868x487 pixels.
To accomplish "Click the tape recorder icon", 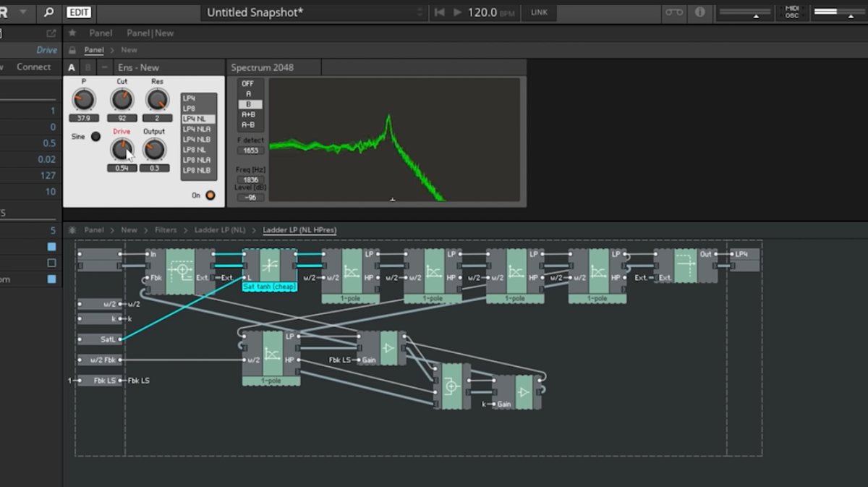I will [674, 12].
